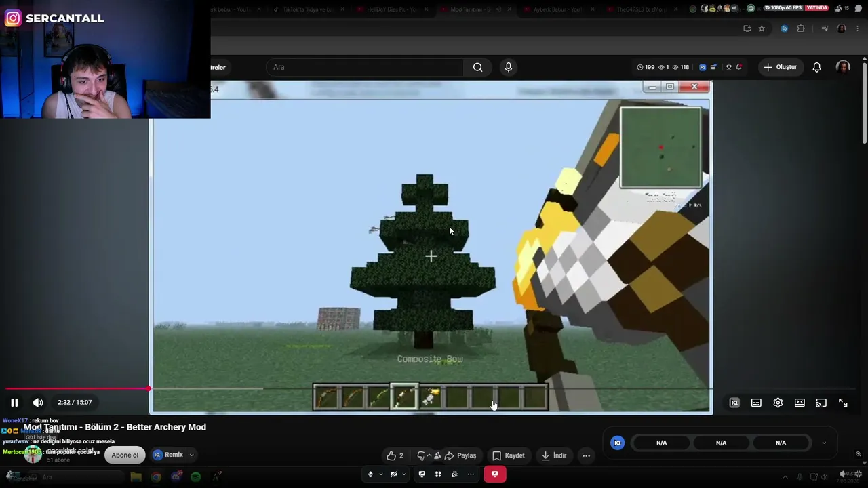Select the Mod Tanıtımı browser tab
The height and width of the screenshot is (488, 868).
[x=477, y=9]
